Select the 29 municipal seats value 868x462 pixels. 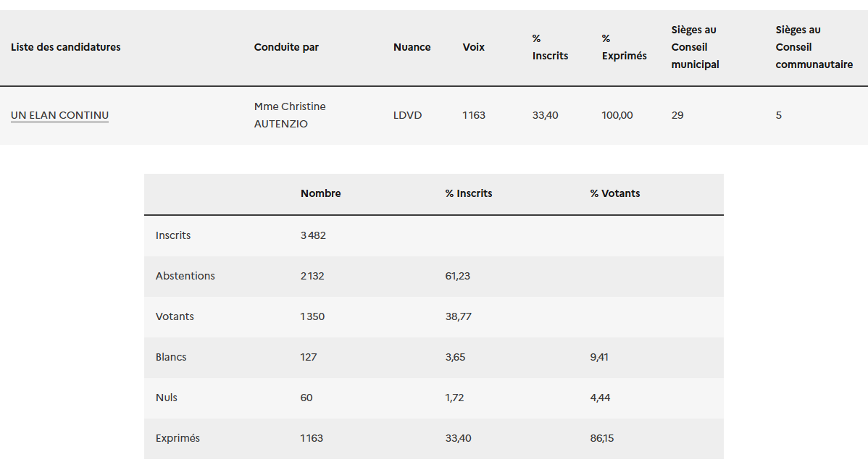tap(677, 115)
